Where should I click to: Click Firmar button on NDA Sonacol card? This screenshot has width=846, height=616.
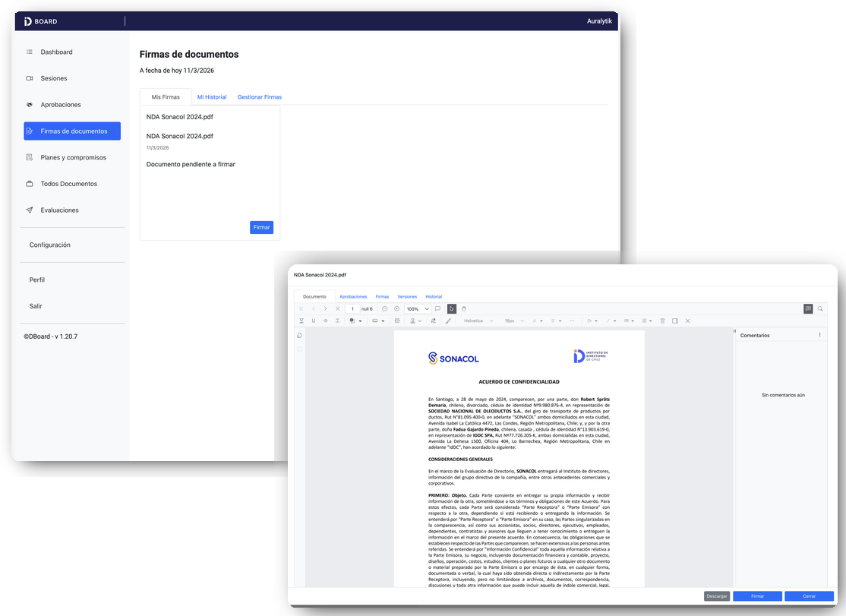(261, 227)
